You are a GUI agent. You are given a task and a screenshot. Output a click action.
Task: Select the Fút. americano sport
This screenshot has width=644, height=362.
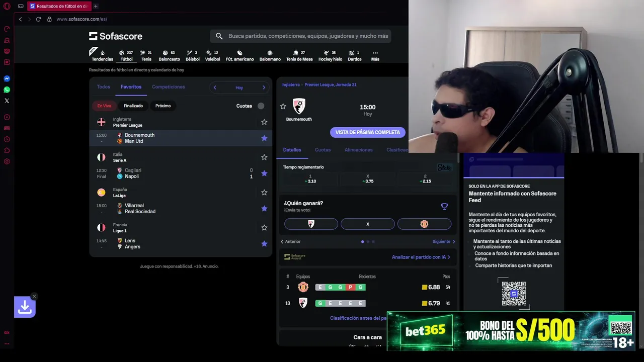pos(239,55)
